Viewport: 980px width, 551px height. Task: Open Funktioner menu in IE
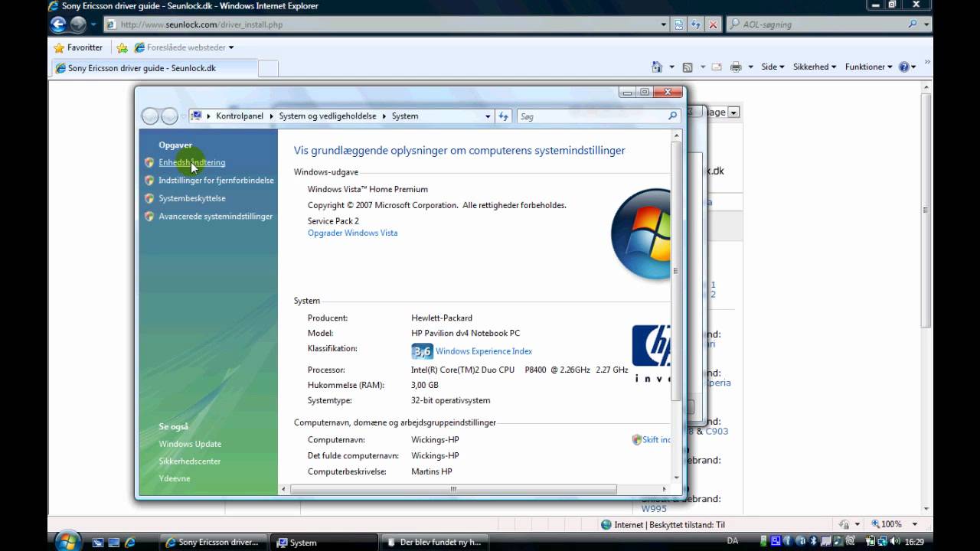click(869, 67)
